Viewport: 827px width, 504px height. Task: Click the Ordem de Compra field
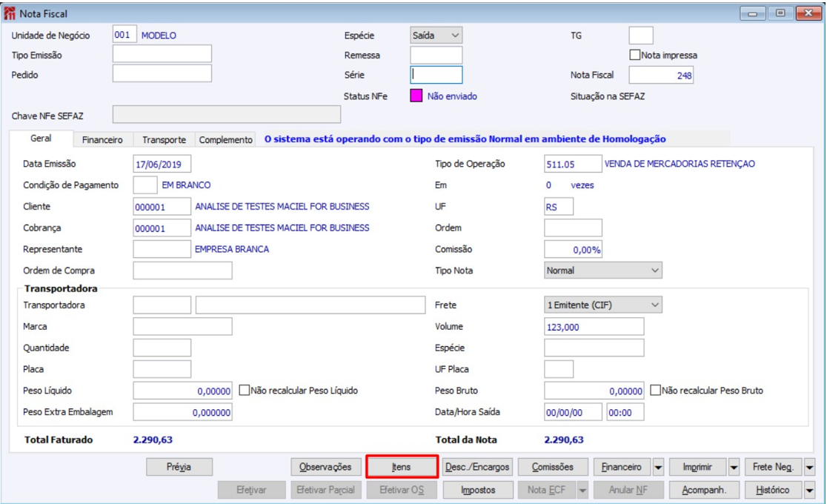182,271
